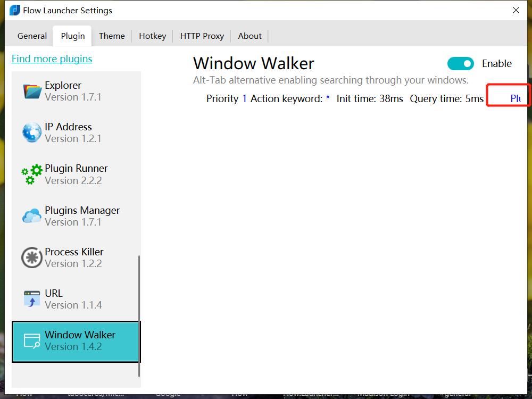Image resolution: width=532 pixels, height=399 pixels.
Task: Click URL Version 1.1.4 text
Action: coord(73,305)
